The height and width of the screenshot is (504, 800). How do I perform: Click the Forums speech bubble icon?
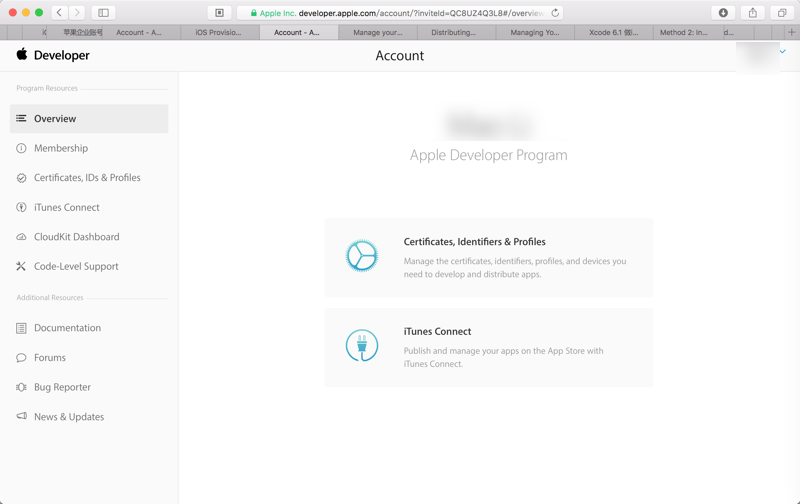[x=21, y=358]
